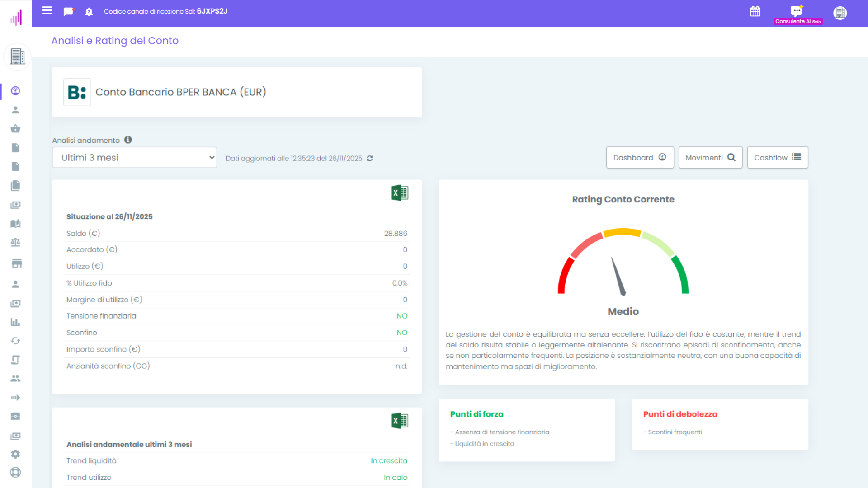
Task: Show info for Analisi andamento
Action: [128, 140]
